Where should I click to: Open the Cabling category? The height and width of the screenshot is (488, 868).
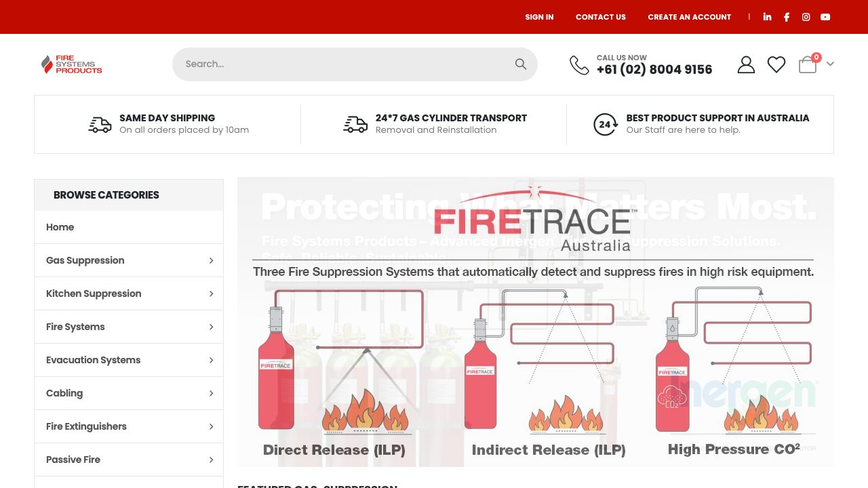pyautogui.click(x=64, y=393)
